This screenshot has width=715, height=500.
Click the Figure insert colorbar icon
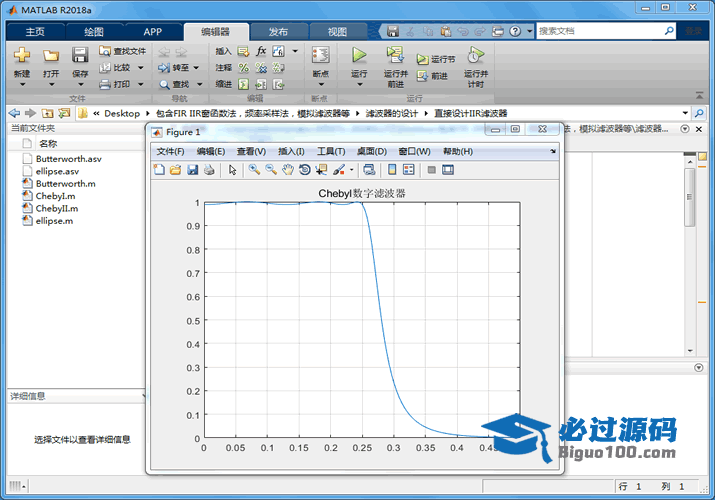click(x=392, y=170)
